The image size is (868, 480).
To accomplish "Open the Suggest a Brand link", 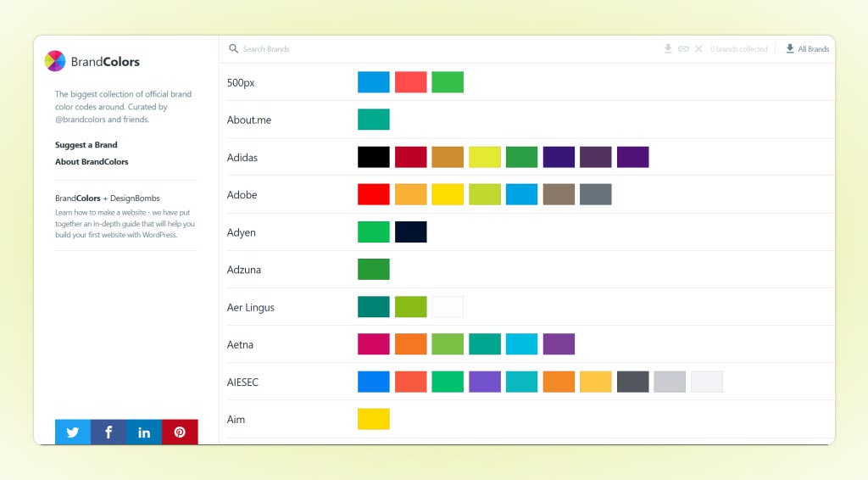I will [86, 145].
